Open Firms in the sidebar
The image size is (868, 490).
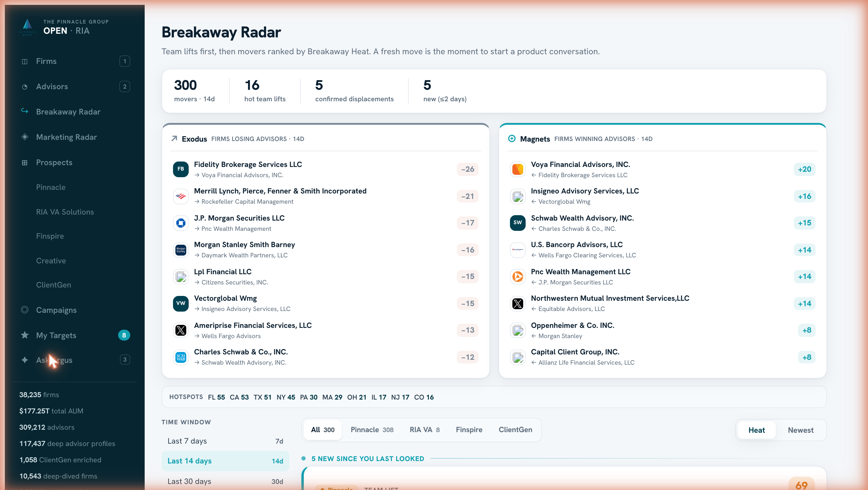point(75,61)
